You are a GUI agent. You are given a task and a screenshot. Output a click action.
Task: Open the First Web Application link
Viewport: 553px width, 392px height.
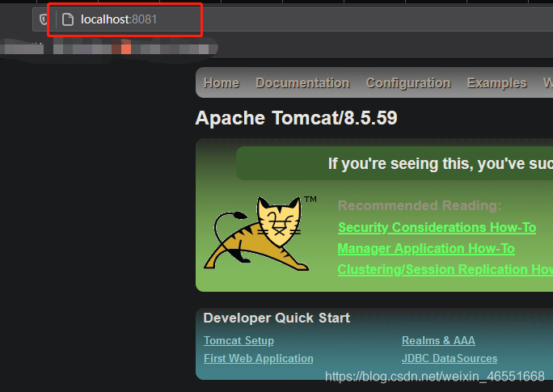point(259,358)
